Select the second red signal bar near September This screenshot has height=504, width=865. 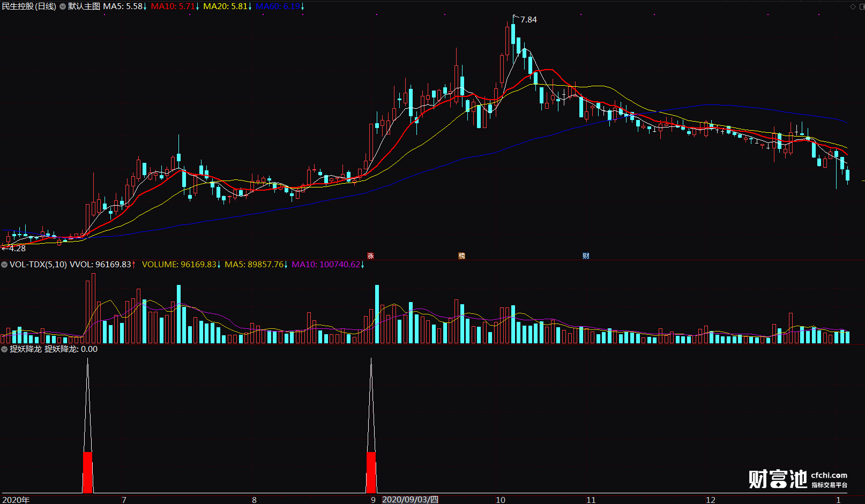pos(371,472)
